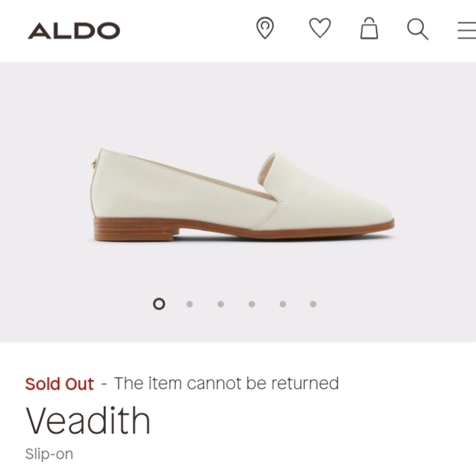Click the third carousel indicator dot
476x476 pixels.
[219, 303]
